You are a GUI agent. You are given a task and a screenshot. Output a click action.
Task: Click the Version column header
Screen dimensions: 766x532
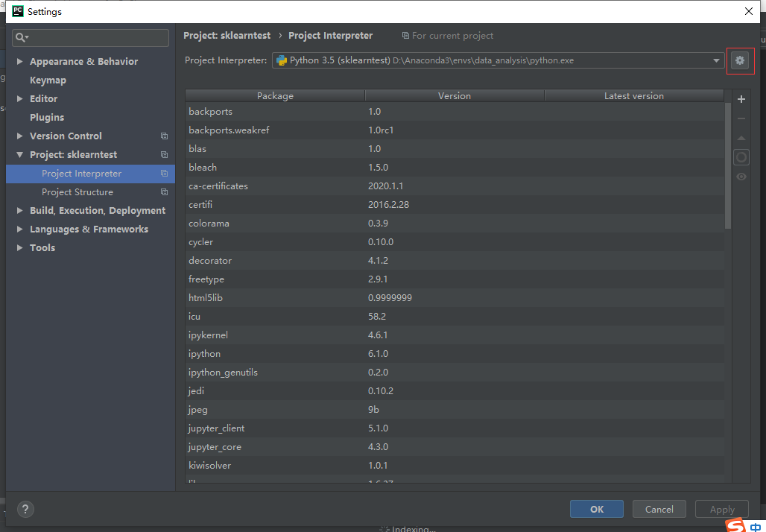pyautogui.click(x=455, y=96)
